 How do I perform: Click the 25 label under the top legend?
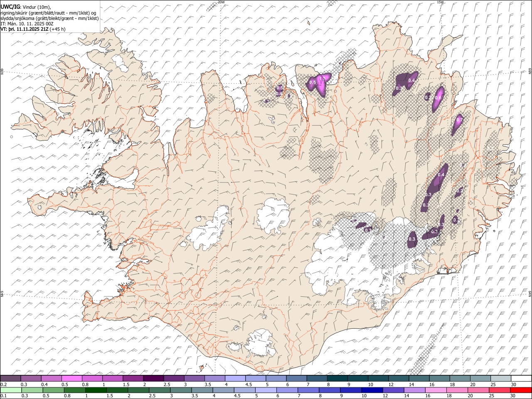click(493, 384)
